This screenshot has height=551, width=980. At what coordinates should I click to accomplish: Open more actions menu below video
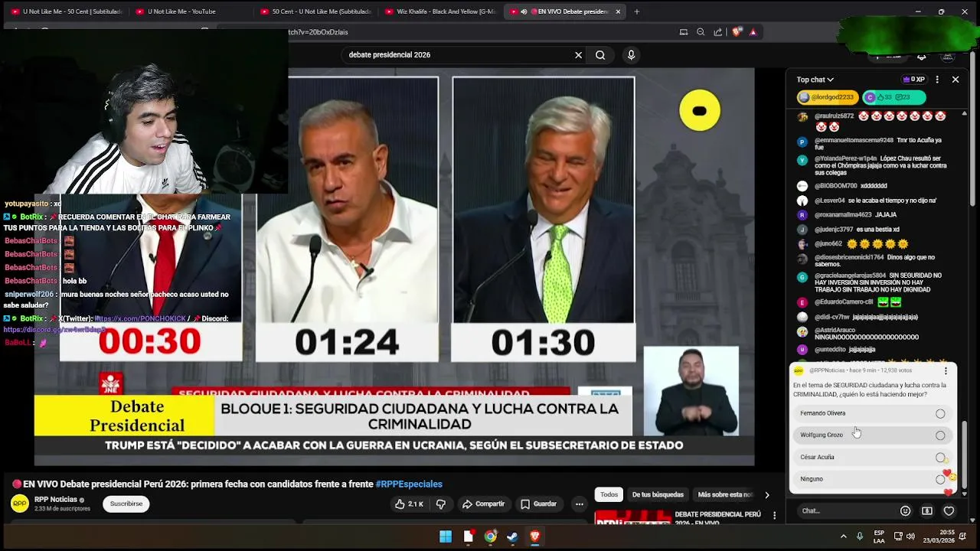[580, 504]
